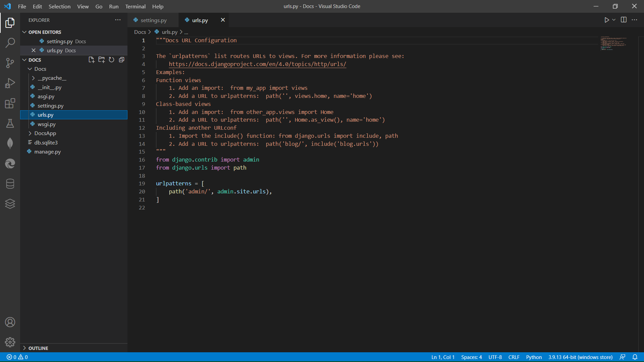Click the New File icon in DOCS header
Image resolution: width=644 pixels, height=362 pixels.
[91, 60]
